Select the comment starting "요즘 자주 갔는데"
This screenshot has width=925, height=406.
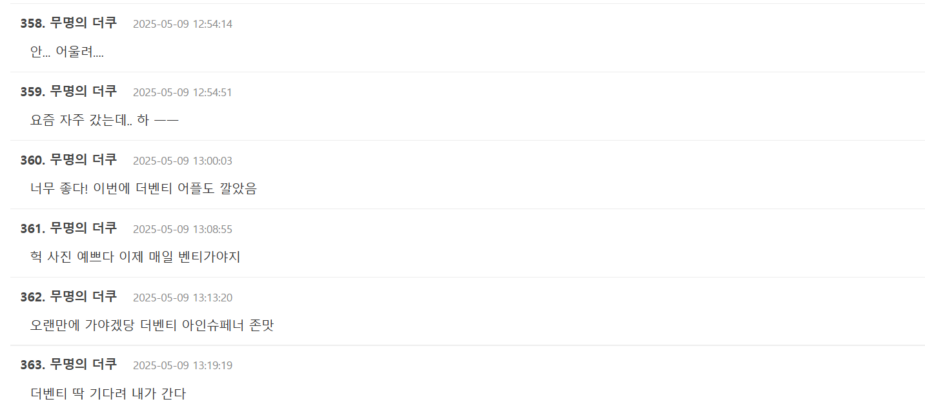tap(105, 120)
